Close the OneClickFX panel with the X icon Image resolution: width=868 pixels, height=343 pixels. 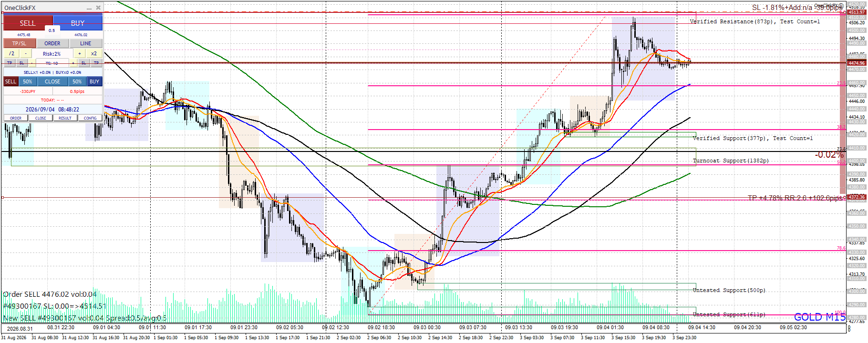[98, 8]
